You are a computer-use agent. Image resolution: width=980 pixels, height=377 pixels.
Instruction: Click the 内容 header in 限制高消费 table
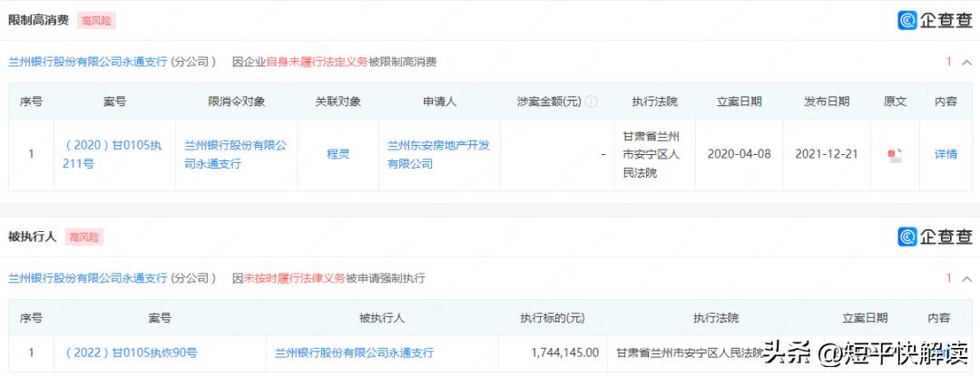tap(946, 101)
